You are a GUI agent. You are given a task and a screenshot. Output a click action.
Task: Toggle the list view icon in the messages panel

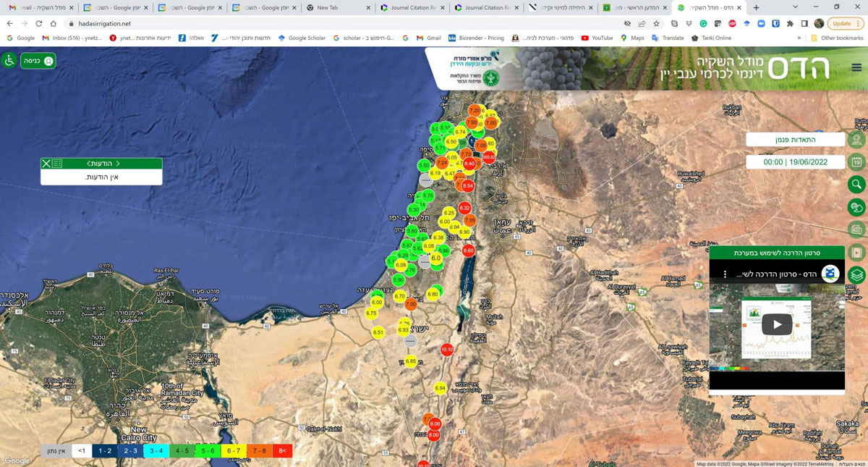(57, 164)
